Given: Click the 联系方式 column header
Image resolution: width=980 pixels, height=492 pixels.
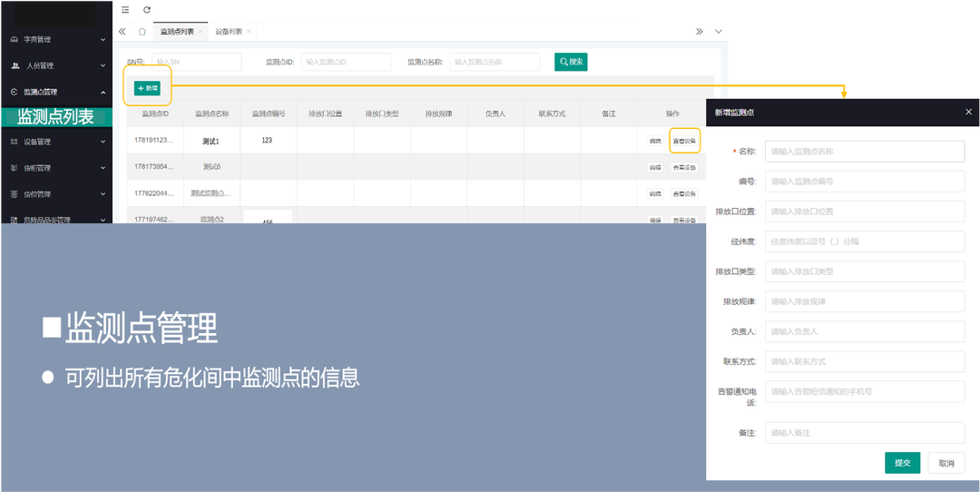Looking at the screenshot, I should pos(552,113).
